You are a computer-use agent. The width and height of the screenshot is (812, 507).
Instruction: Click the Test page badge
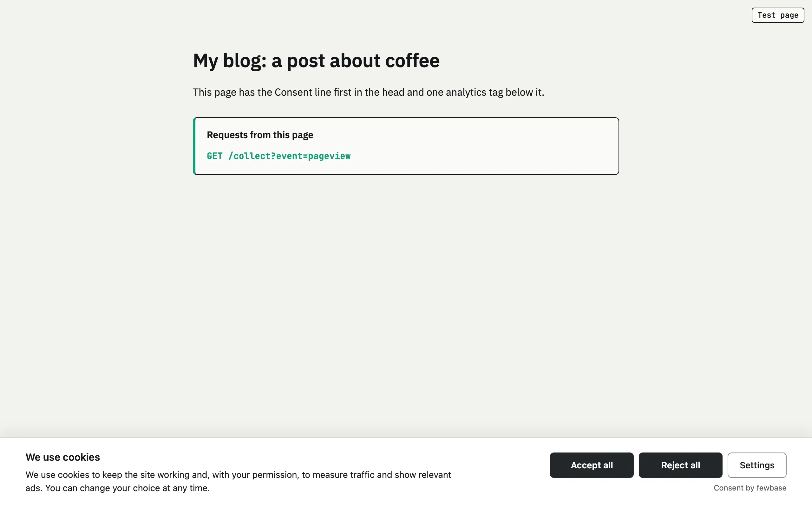coord(778,15)
